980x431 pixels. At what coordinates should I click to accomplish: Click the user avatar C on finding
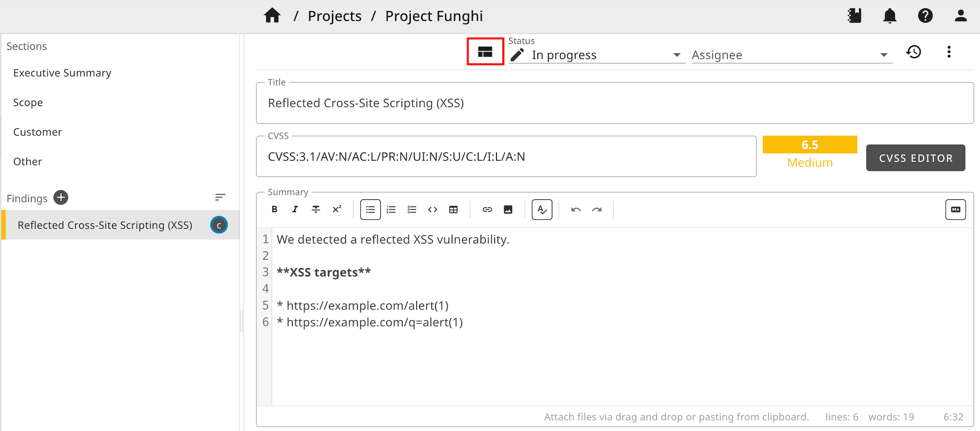(219, 225)
